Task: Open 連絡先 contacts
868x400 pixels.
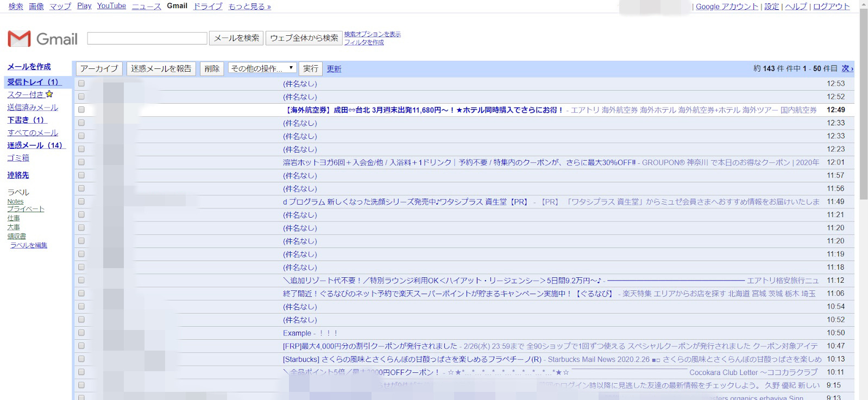Action: coord(18,175)
